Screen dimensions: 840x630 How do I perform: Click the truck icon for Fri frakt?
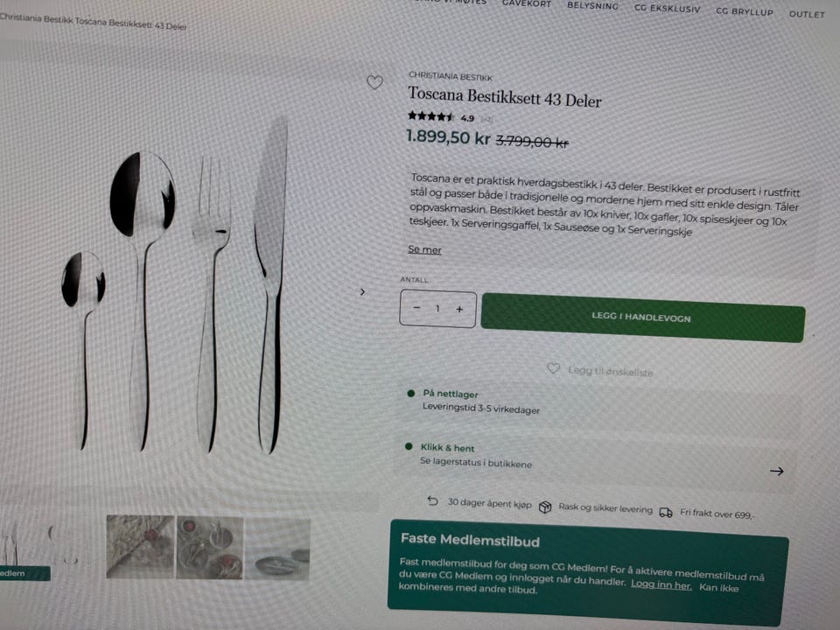coord(666,513)
